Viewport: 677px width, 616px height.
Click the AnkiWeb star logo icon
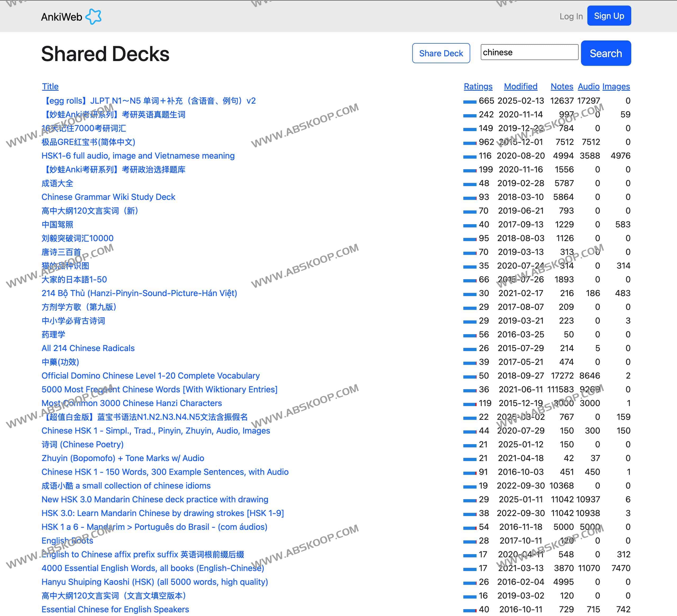point(93,16)
